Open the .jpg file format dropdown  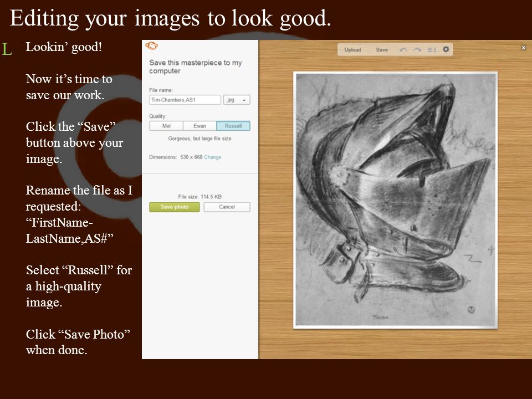(237, 100)
